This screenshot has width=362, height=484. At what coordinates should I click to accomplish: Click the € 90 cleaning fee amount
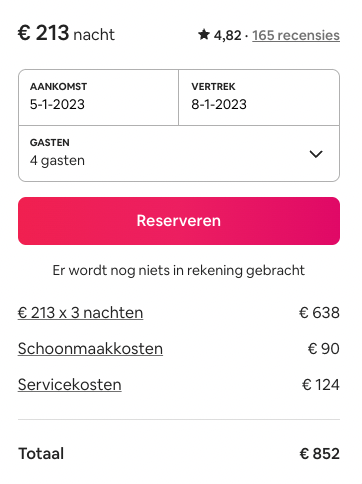[324, 349]
